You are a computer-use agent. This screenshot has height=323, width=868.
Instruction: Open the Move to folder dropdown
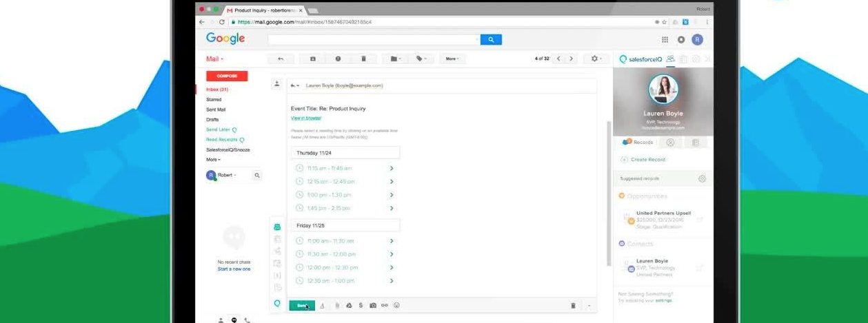395,59
